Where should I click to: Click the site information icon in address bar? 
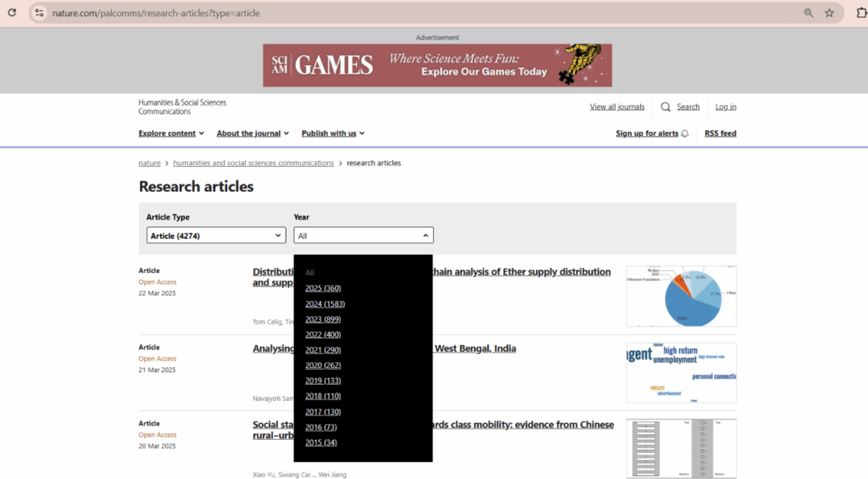39,13
